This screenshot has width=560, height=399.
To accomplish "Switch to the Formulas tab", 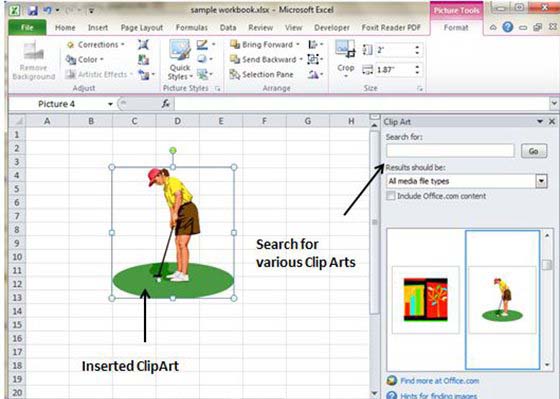I will pos(192,28).
